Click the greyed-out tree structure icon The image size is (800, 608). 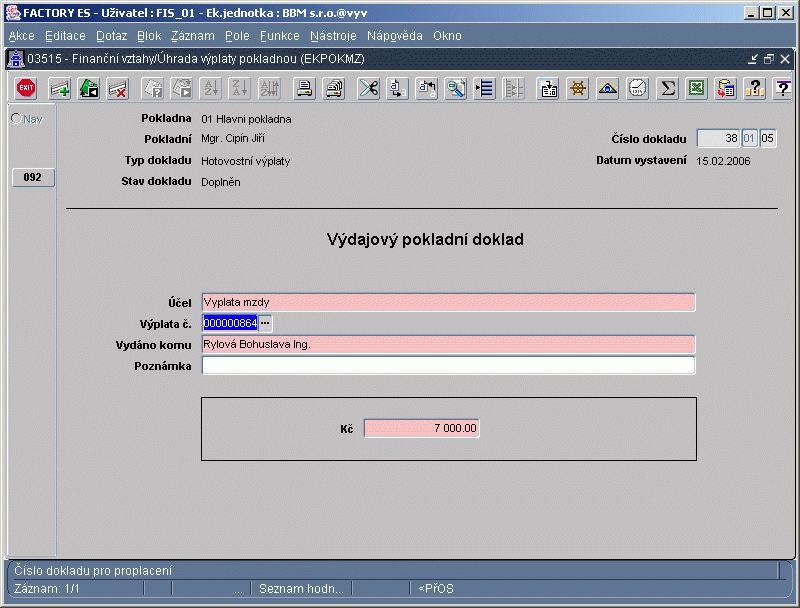514,88
